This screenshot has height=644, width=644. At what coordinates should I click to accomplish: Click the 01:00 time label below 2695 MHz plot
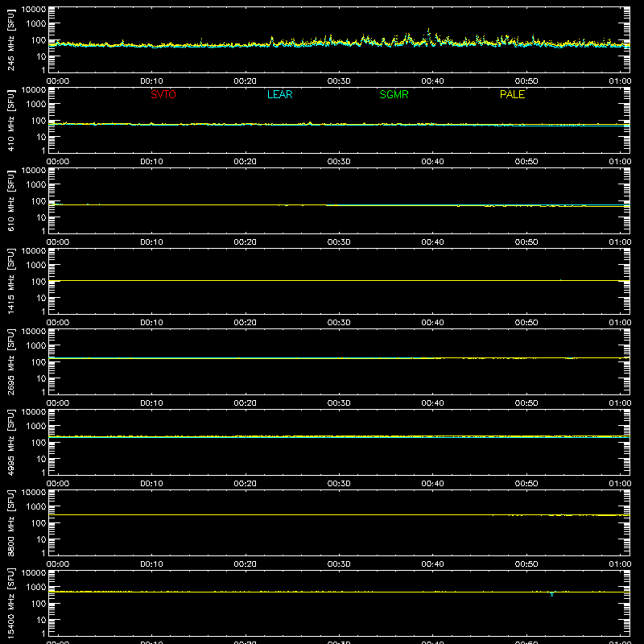tap(620, 403)
